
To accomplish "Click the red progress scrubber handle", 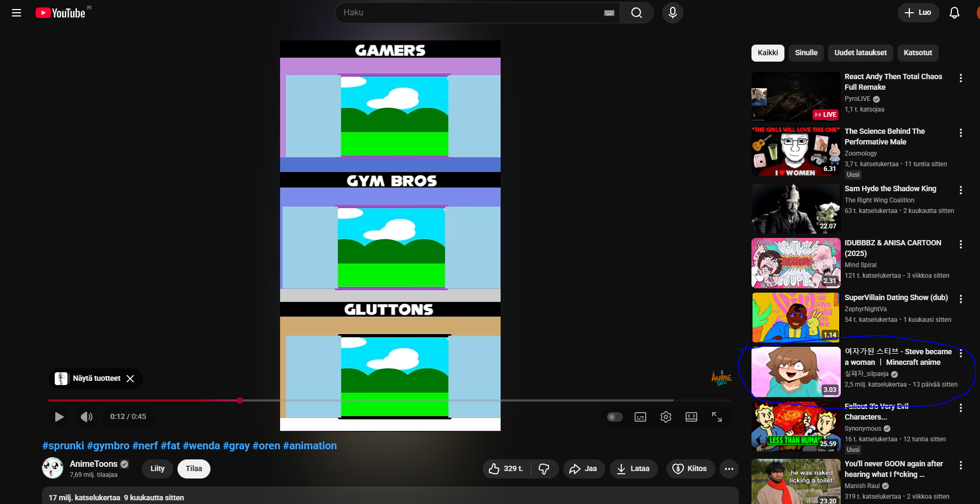I will coord(240,400).
